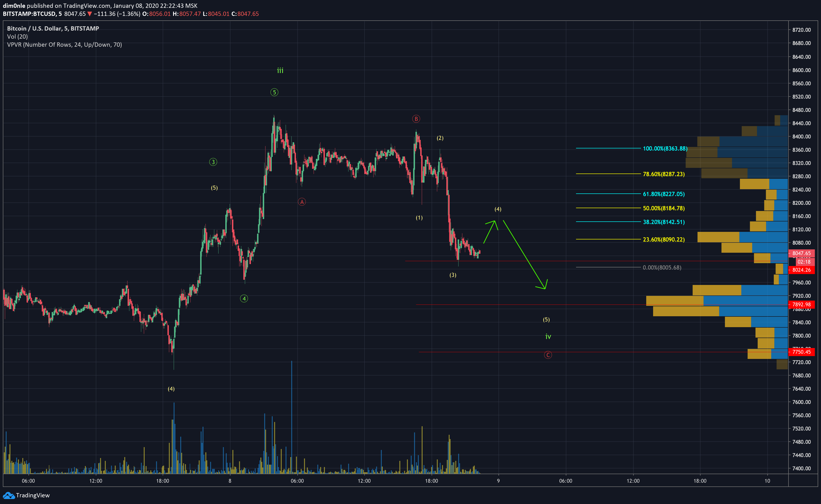Click the 23.60%(8090.22) Fibonacci level
The width and height of the screenshot is (821, 504).
(x=664, y=239)
